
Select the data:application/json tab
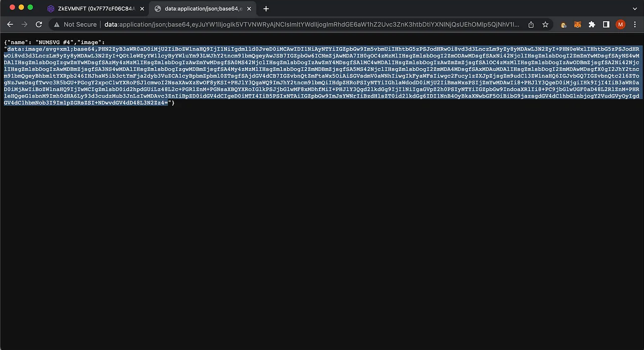[198, 8]
